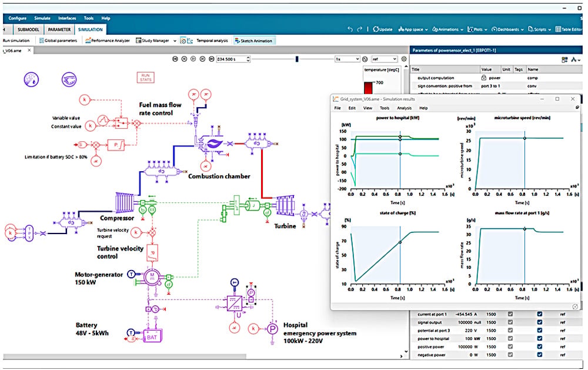588x370 pixels.
Task: Click the Temporal analysis chart icon
Action: [x=190, y=41]
